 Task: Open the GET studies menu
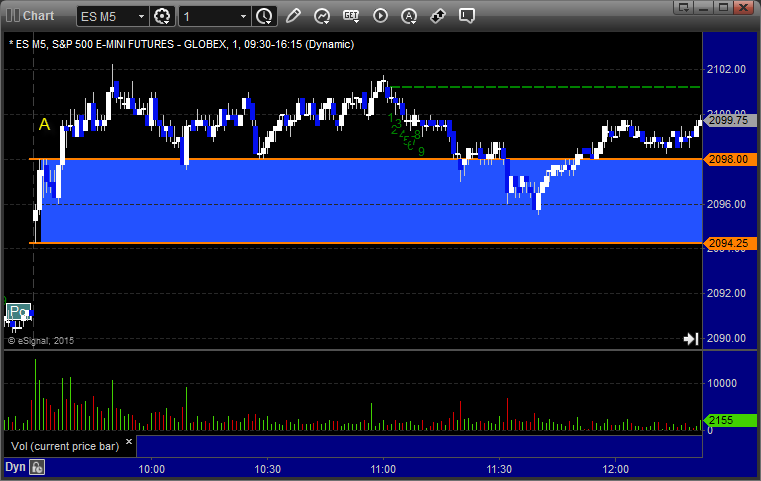click(x=351, y=16)
